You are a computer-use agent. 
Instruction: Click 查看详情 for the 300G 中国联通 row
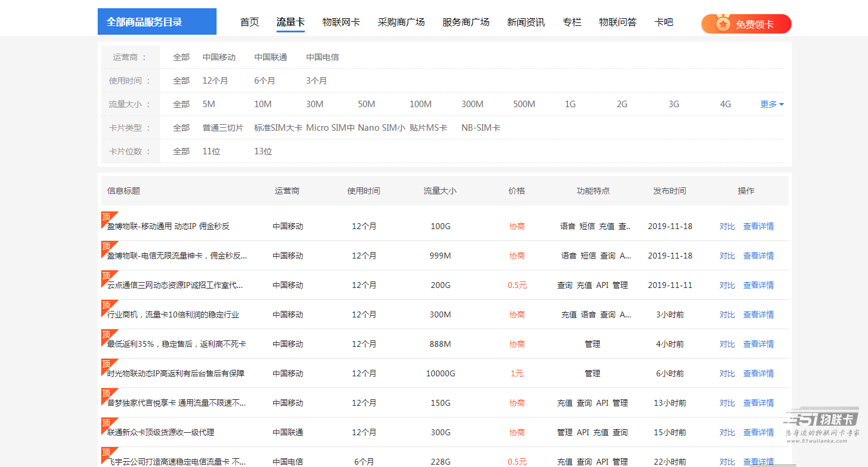[759, 432]
